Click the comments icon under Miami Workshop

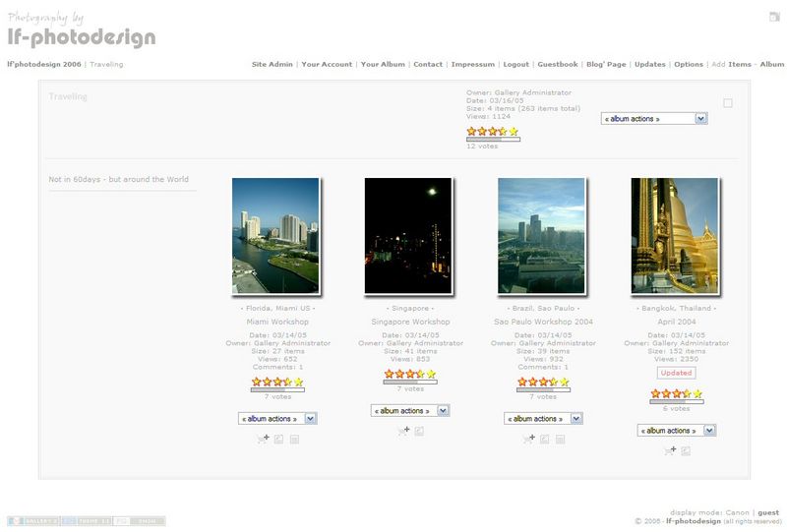(x=294, y=440)
